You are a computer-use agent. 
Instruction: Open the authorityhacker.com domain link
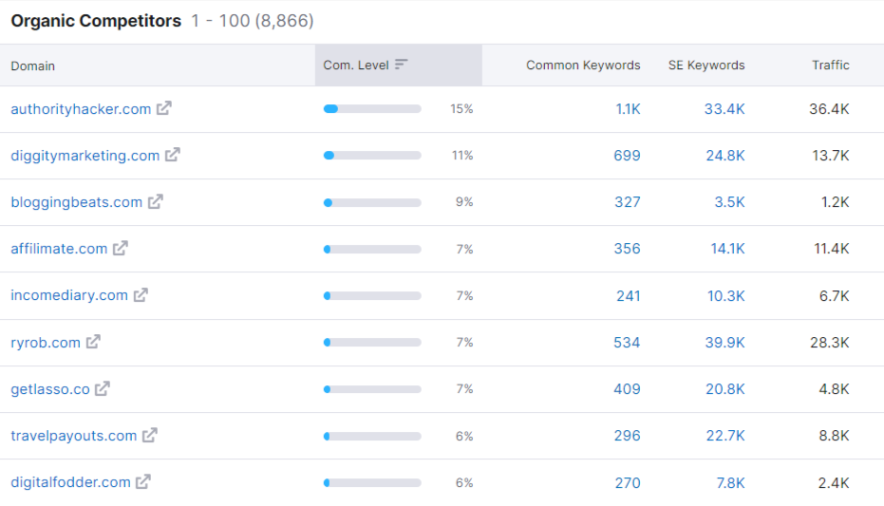click(81, 109)
